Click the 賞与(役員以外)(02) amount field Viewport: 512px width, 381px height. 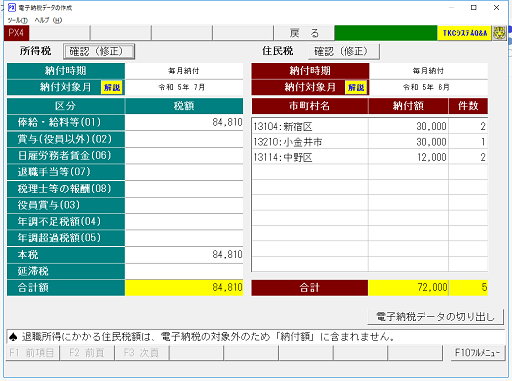(184, 139)
